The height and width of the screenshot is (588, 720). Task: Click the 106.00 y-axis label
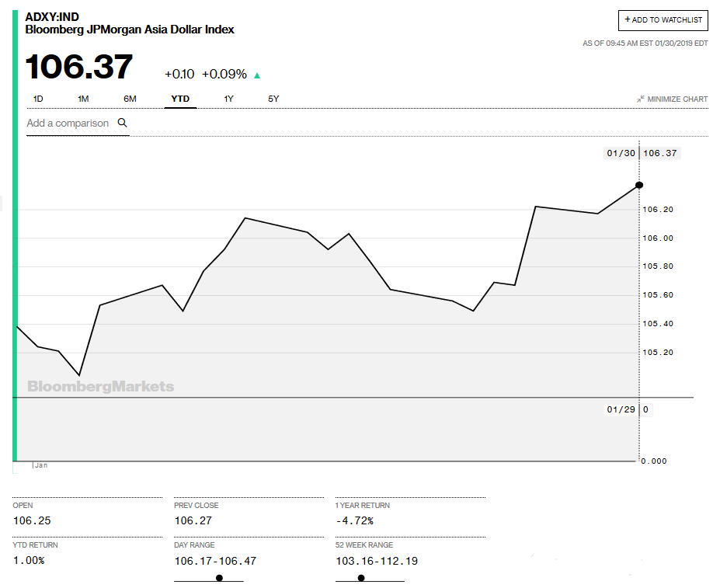point(658,238)
